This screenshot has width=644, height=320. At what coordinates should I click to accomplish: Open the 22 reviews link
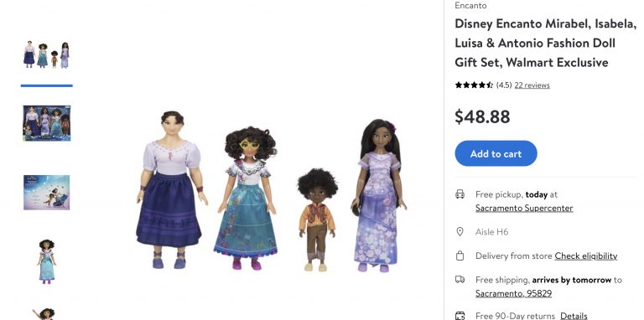[x=532, y=85]
